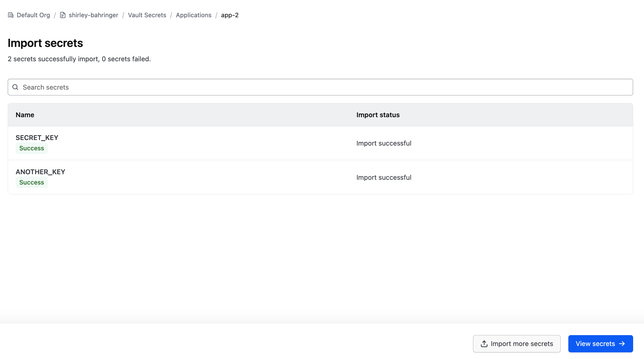Click the Import secrets heading
This screenshot has width=644, height=359.
45,43
